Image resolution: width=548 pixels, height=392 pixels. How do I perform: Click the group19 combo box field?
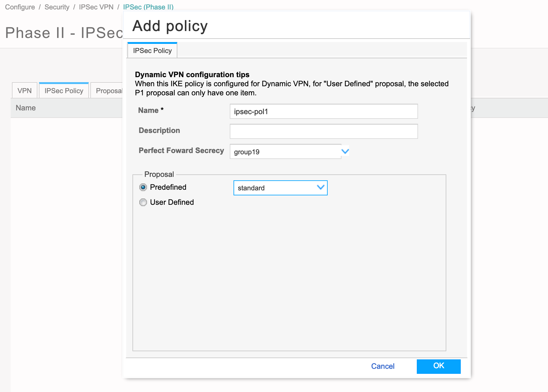[282, 151]
